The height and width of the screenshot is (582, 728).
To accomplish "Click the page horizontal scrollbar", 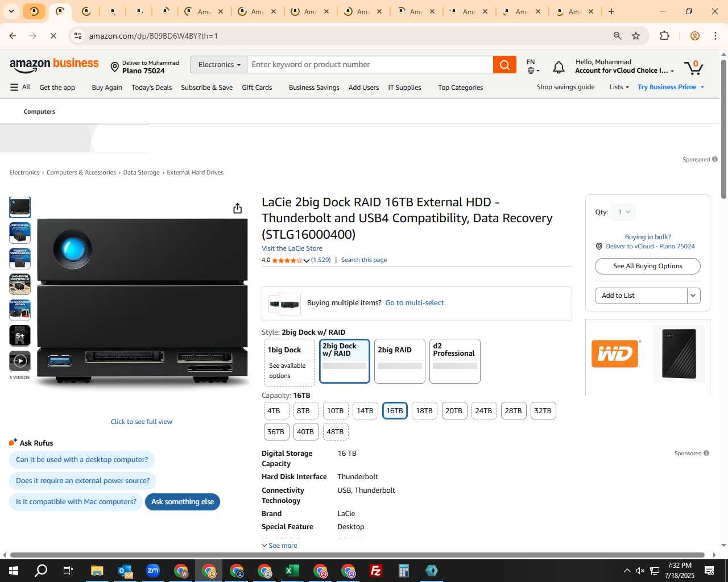I will click(x=357, y=555).
